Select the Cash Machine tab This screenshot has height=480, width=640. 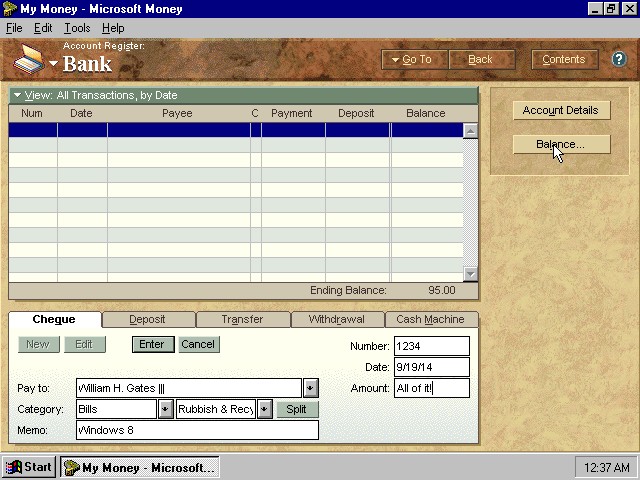(429, 320)
